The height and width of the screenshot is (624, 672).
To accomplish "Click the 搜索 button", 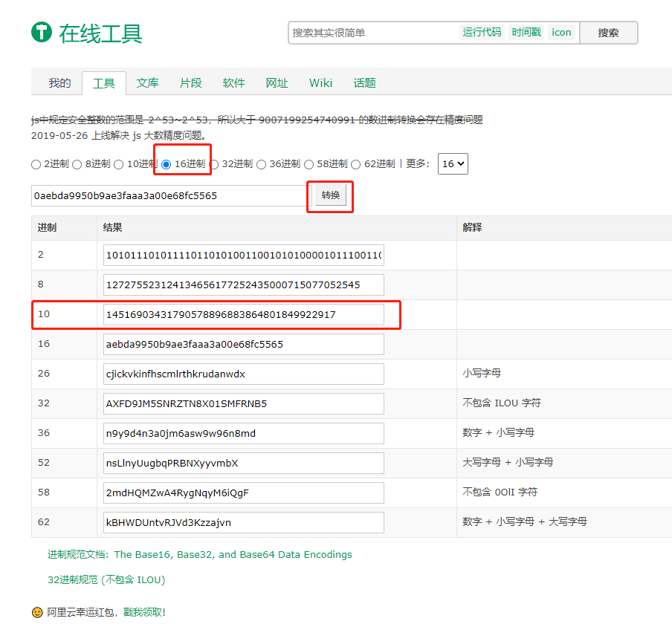I will [x=609, y=33].
